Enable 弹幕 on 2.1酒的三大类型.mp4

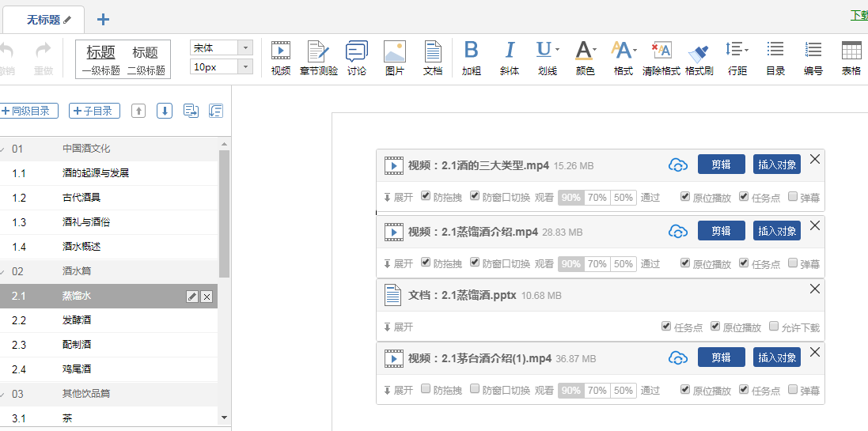[793, 197]
